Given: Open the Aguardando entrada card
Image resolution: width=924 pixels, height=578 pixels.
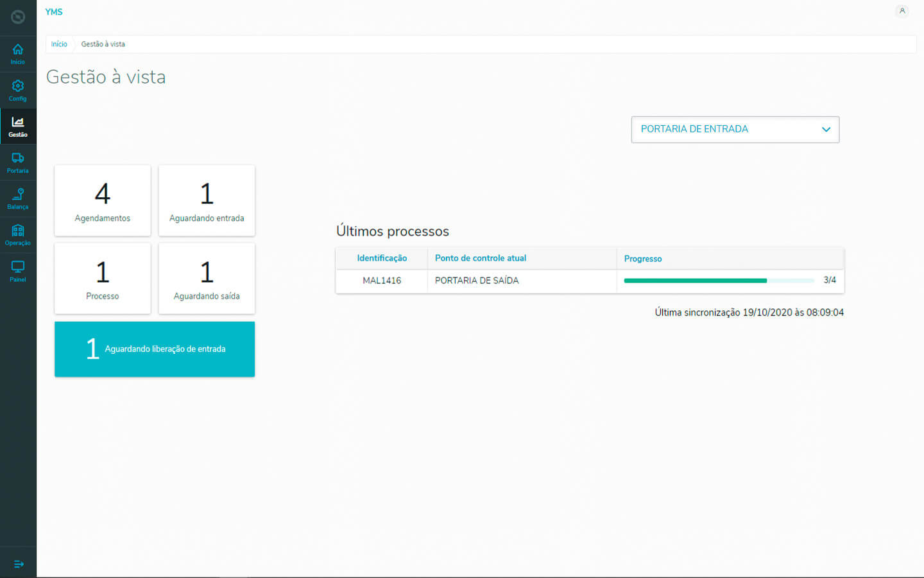Looking at the screenshot, I should 207,200.
